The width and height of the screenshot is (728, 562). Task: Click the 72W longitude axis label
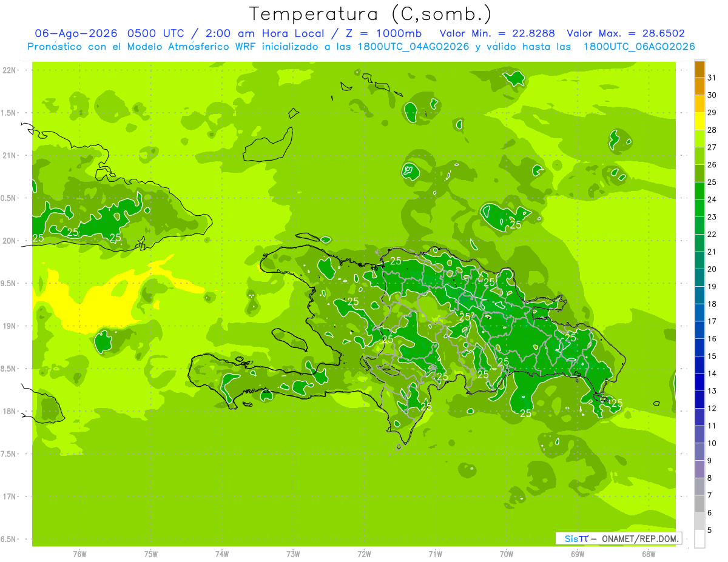coord(364,554)
